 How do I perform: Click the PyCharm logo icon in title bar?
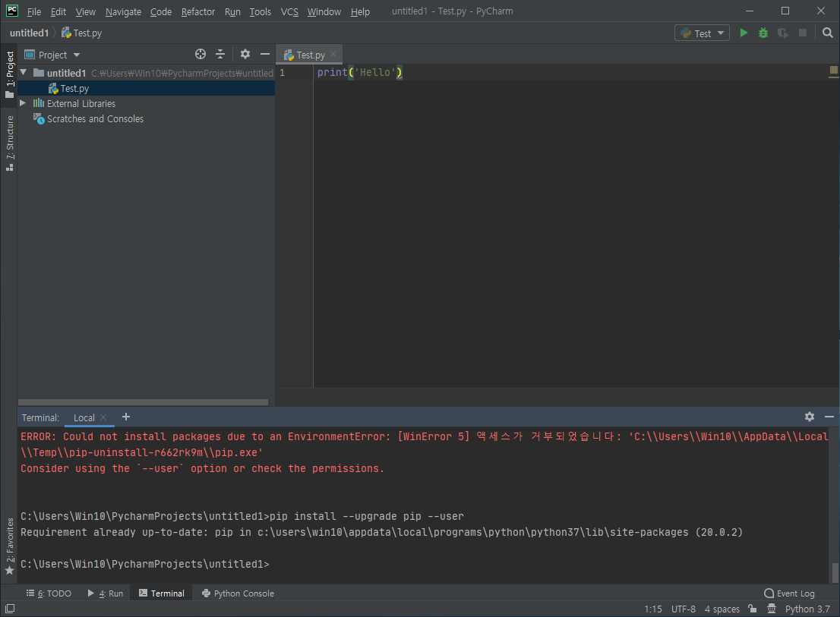click(x=12, y=11)
